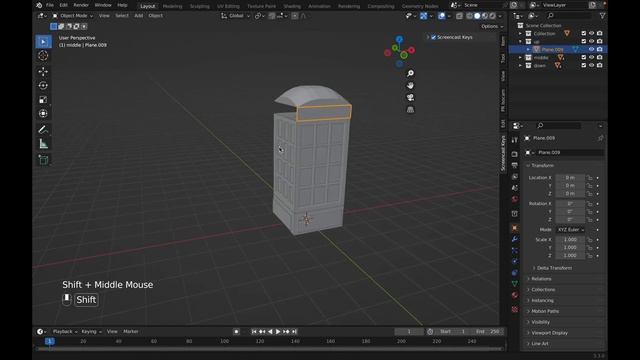Open the Modifiers wrench tab icon

coord(515,239)
